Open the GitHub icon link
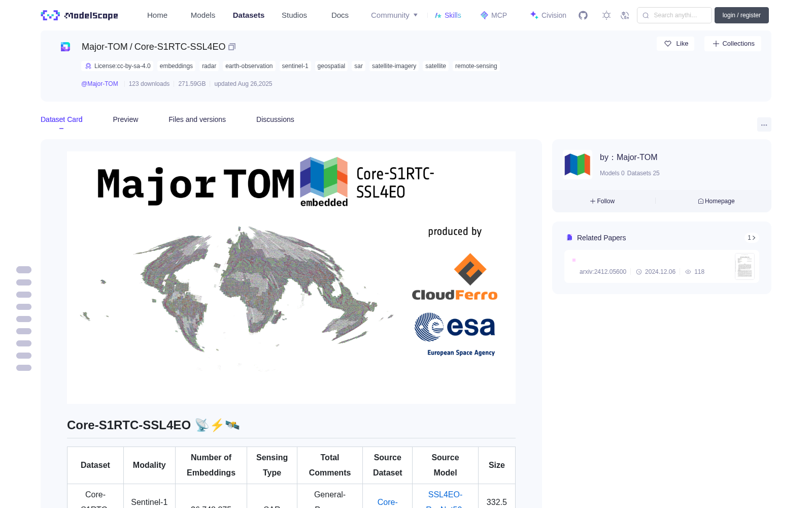Viewport: 812px width, 508px height. (x=583, y=15)
